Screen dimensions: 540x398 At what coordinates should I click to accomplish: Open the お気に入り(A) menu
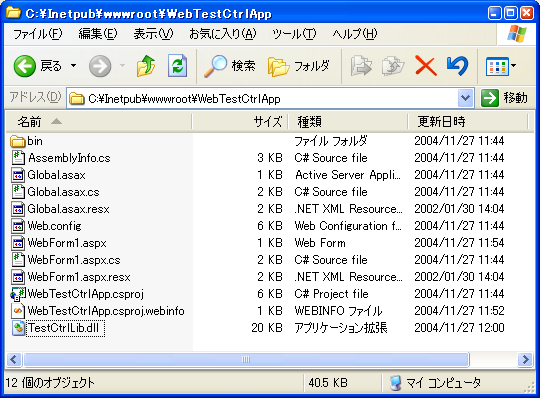coord(222,34)
